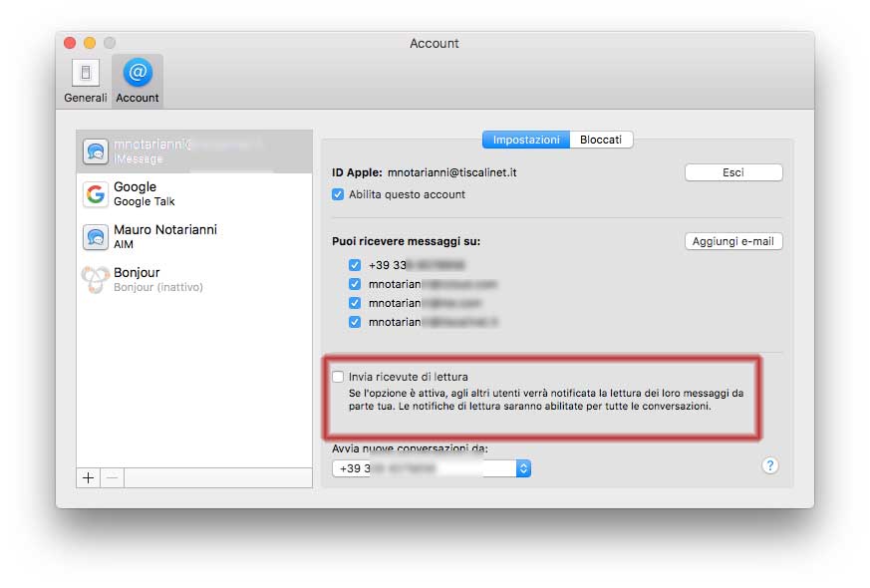
Task: Click the iMessage account bubble icon
Action: (x=96, y=151)
